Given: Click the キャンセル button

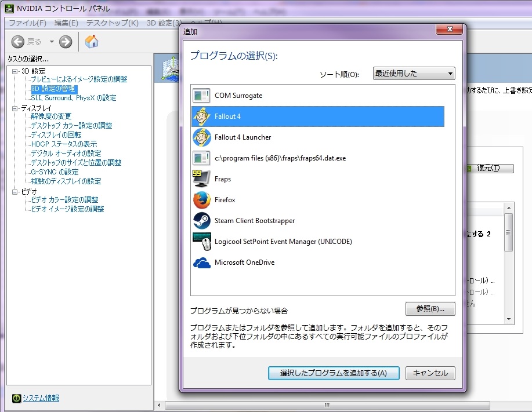Looking at the screenshot, I should (430, 373).
